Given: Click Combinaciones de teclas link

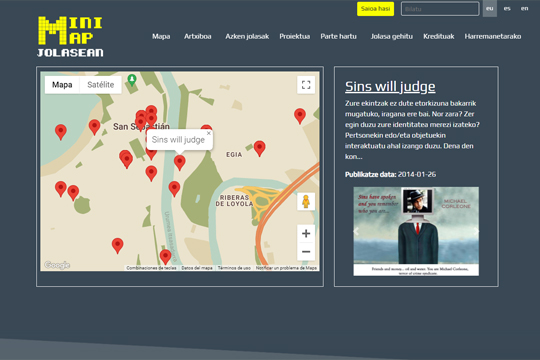Looking at the screenshot, I should (x=151, y=268).
